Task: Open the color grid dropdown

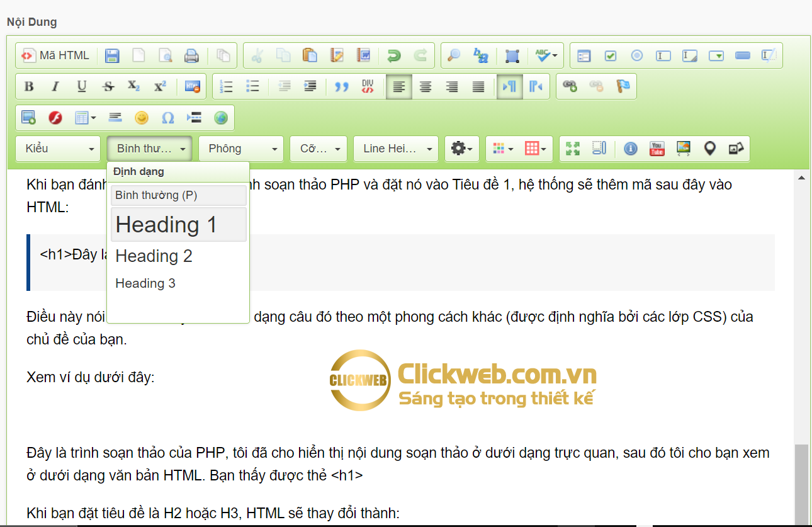Action: pos(502,149)
